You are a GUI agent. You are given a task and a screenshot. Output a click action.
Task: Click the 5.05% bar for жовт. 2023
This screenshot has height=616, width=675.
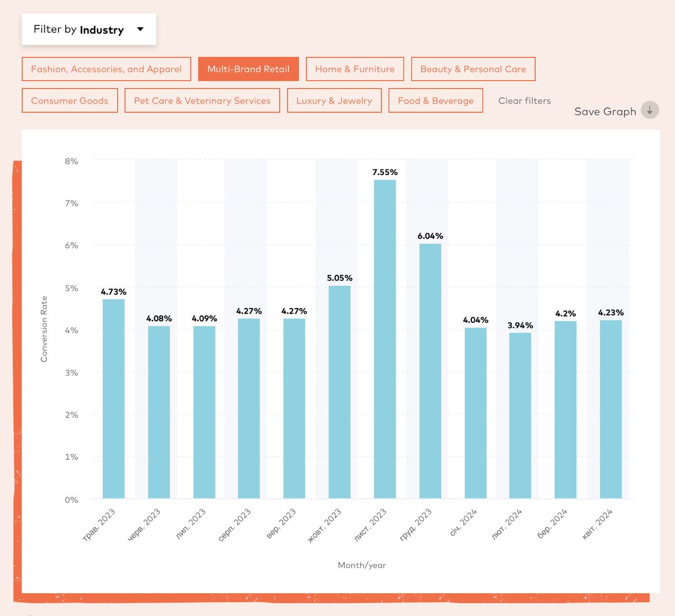[x=340, y=392]
